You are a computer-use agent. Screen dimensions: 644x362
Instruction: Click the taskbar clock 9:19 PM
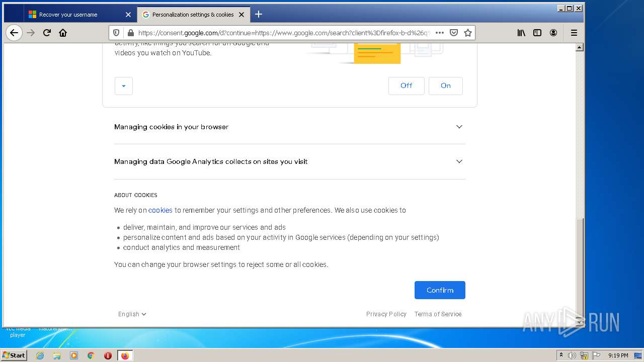tap(618, 355)
